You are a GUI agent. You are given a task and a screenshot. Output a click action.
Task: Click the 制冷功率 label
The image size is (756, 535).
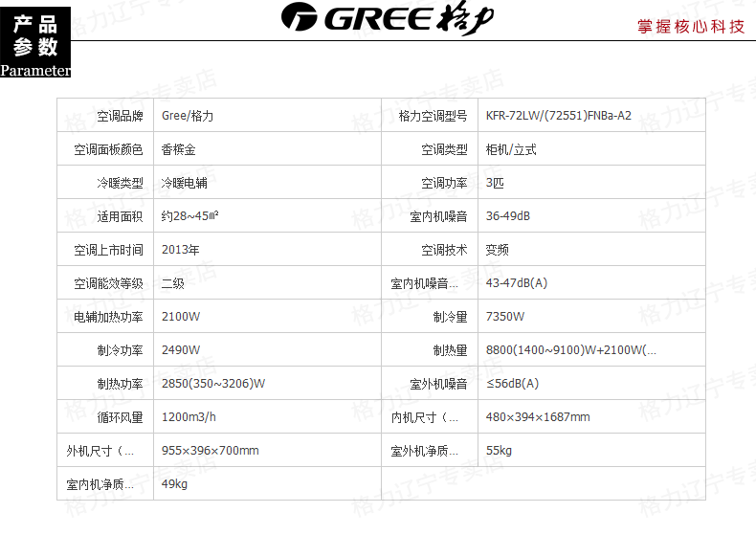pyautogui.click(x=120, y=350)
